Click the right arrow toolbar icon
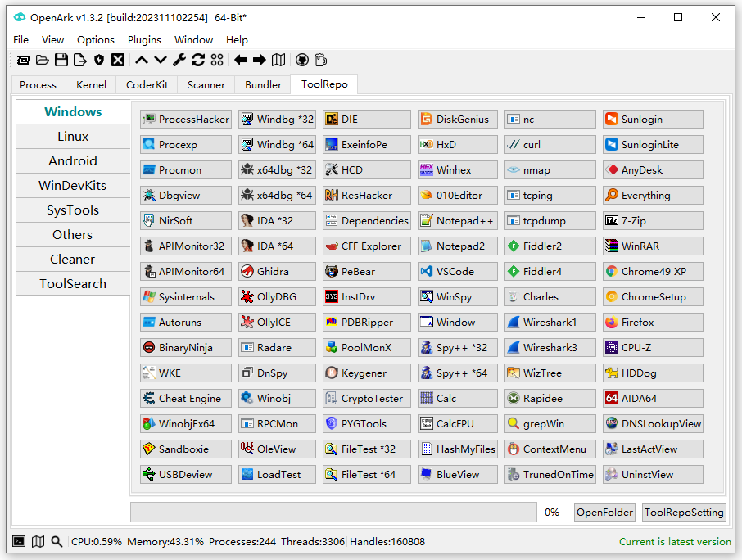The height and width of the screenshot is (560, 742). (260, 60)
